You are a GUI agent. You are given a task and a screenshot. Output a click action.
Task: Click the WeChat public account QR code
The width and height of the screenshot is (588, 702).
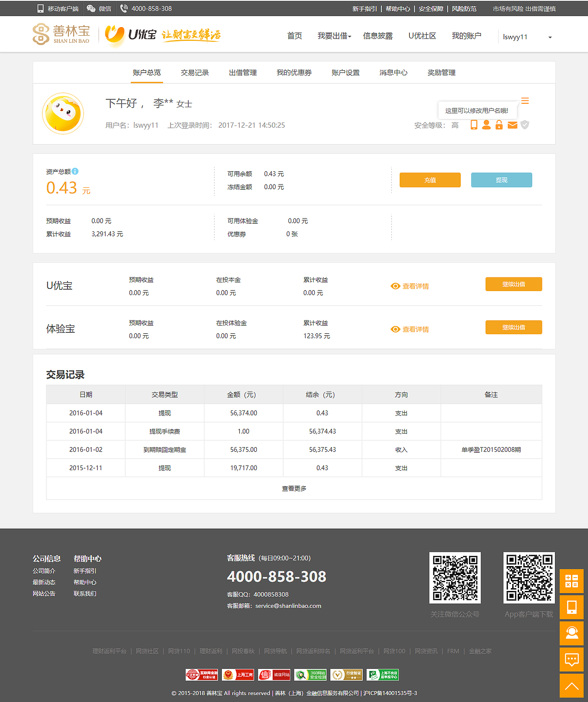[455, 578]
